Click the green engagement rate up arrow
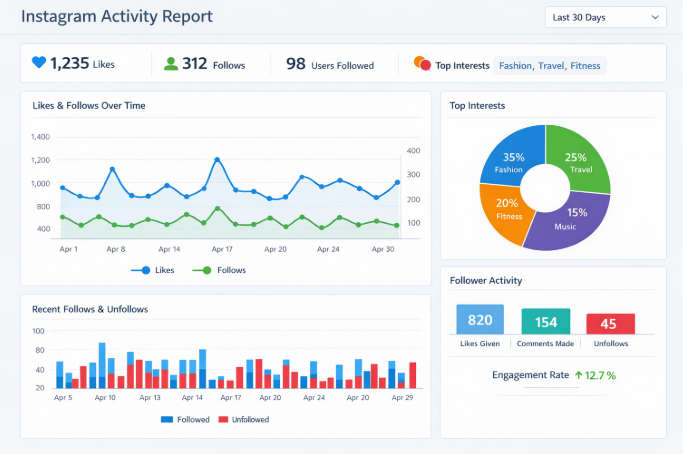This screenshot has width=683, height=454. click(578, 375)
